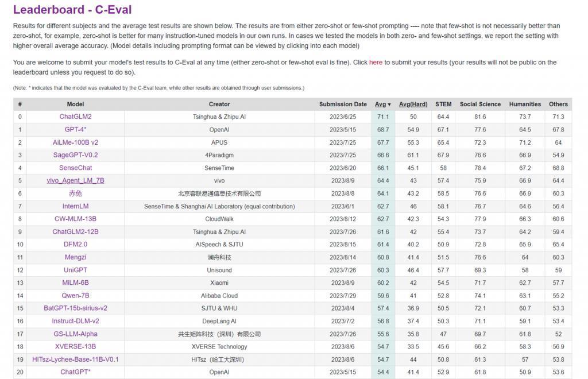The width and height of the screenshot is (588, 379).
Task: Click the Humanities column header
Action: click(x=525, y=105)
